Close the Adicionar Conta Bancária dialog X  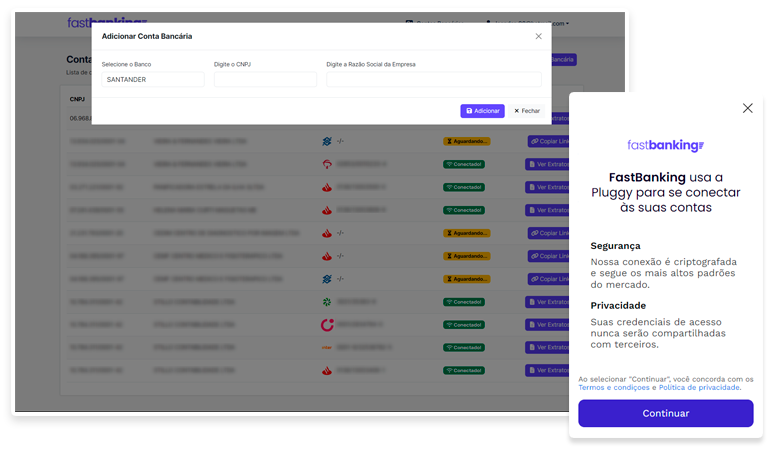(x=538, y=36)
